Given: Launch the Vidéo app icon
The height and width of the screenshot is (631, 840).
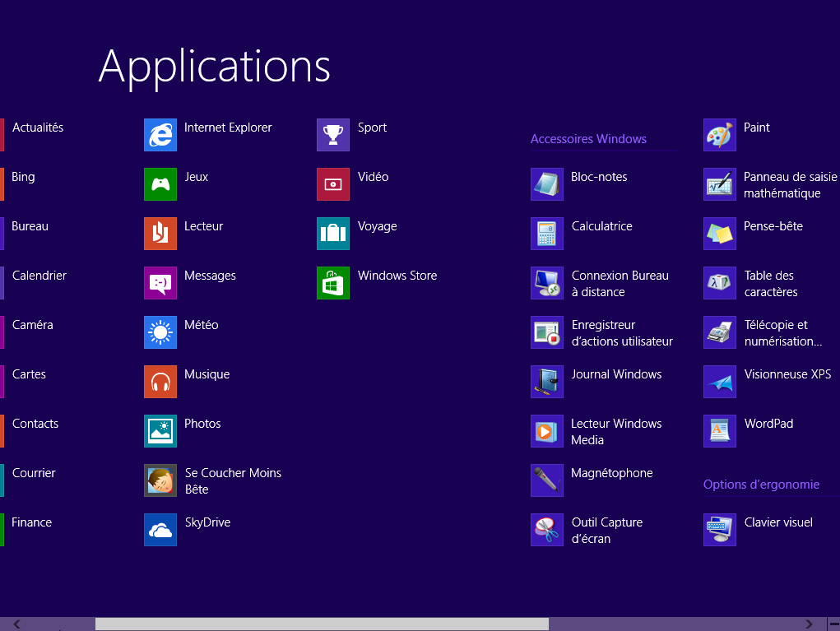Looking at the screenshot, I should [x=333, y=184].
